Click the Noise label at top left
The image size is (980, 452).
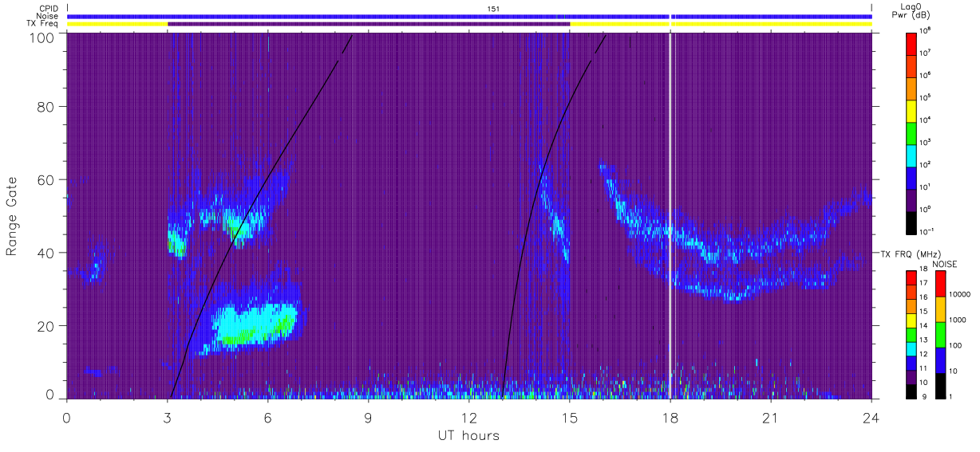point(48,16)
